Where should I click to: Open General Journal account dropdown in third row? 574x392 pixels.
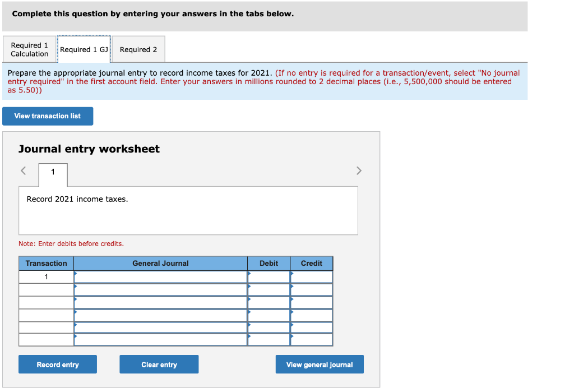tap(161, 303)
